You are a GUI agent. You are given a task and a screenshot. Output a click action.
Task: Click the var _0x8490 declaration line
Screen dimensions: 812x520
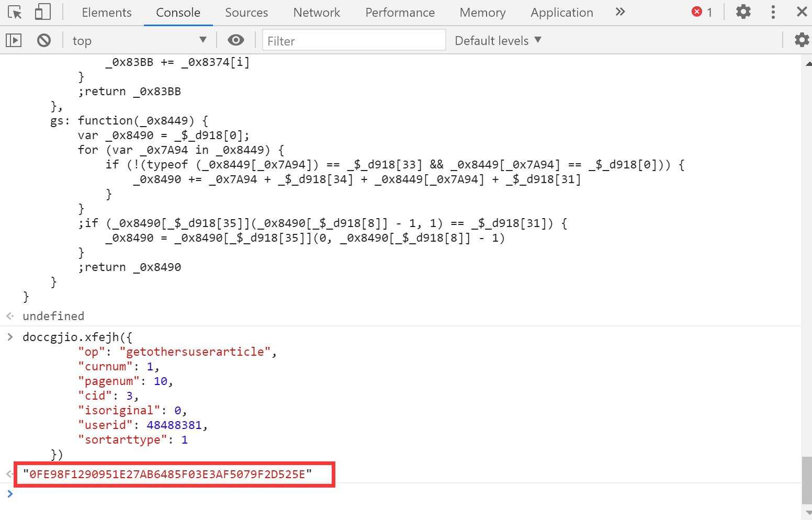[164, 135]
